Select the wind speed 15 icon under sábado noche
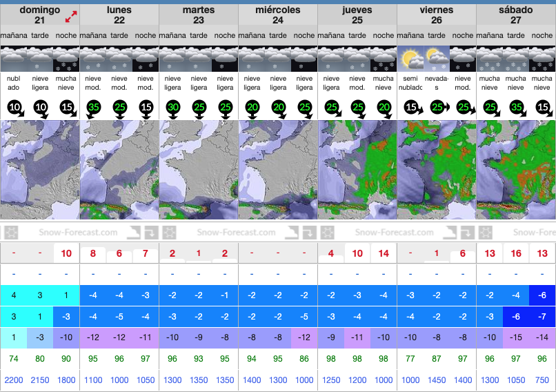Viewport: 556px width, 392px height. [543, 107]
